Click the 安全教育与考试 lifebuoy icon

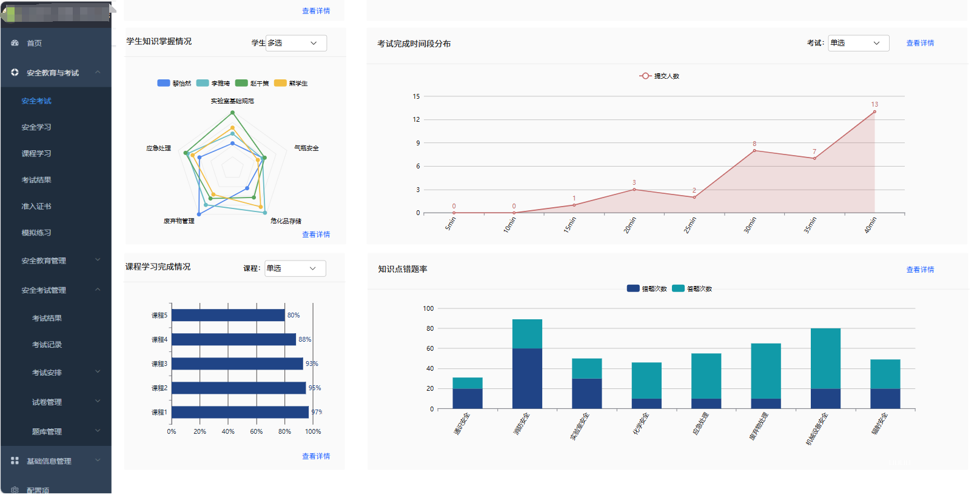[x=15, y=73]
